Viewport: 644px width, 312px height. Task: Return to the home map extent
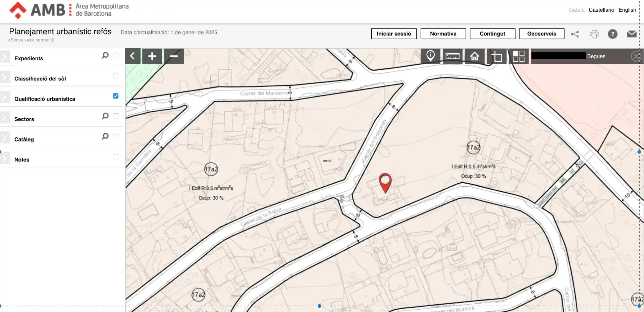(x=475, y=56)
